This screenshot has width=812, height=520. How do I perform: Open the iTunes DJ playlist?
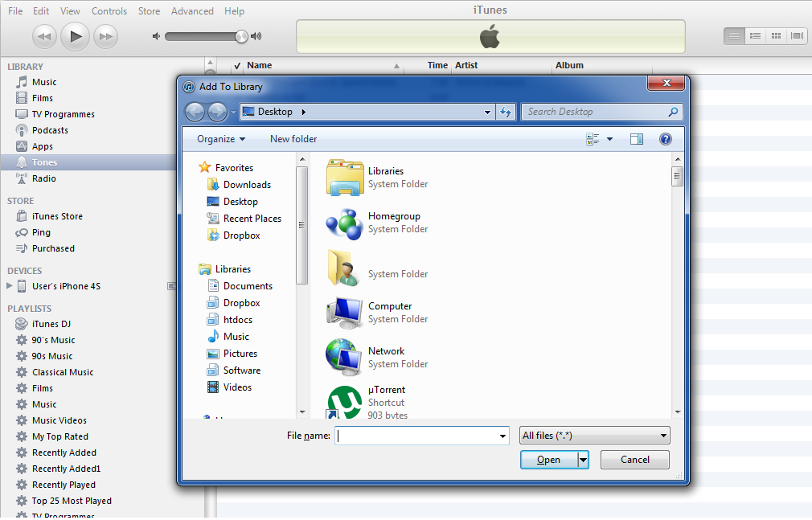(51, 324)
